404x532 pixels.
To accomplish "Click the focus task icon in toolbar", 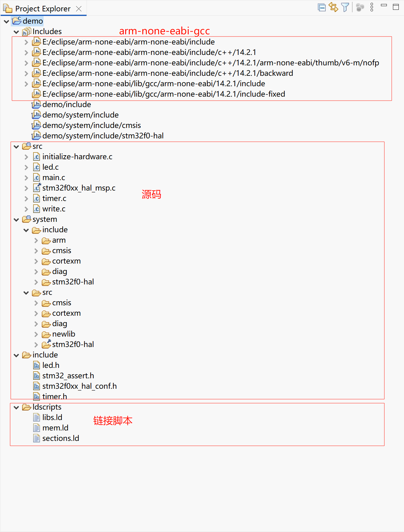I will coord(360,7).
